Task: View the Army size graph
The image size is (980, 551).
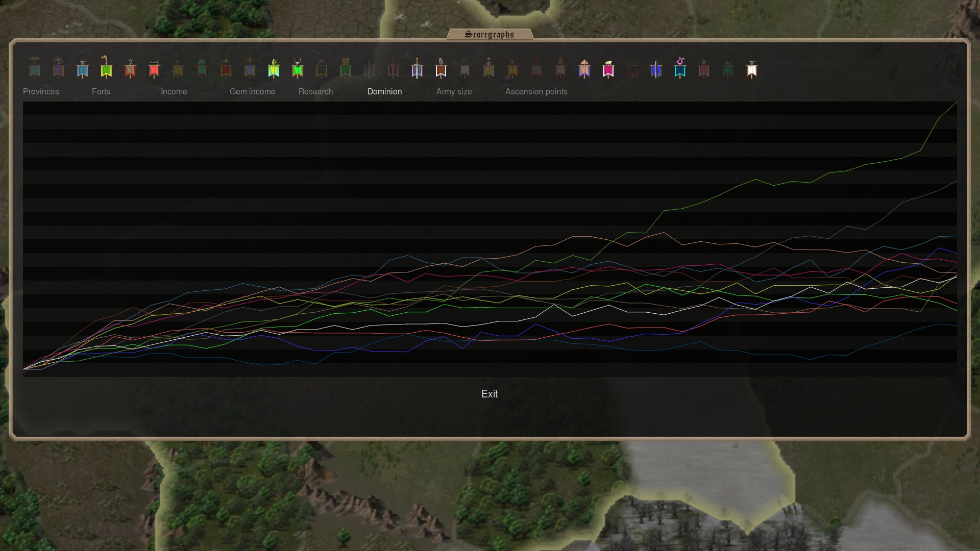Action: [454, 91]
